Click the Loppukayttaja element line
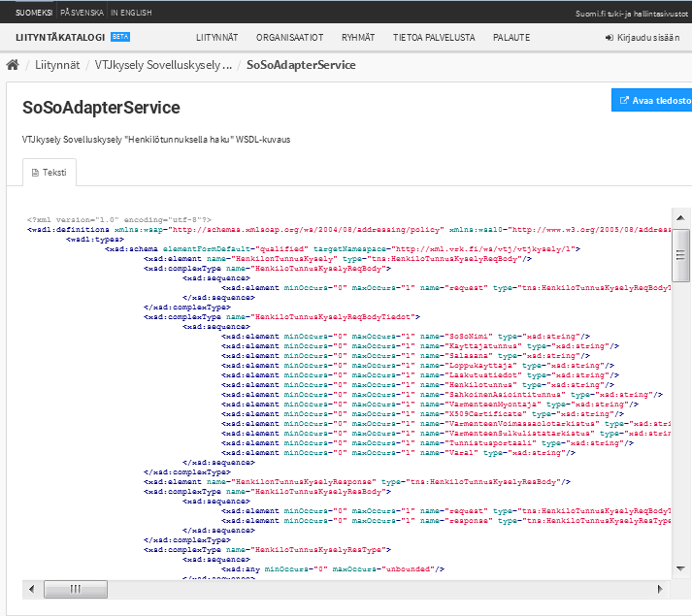 coord(418,366)
